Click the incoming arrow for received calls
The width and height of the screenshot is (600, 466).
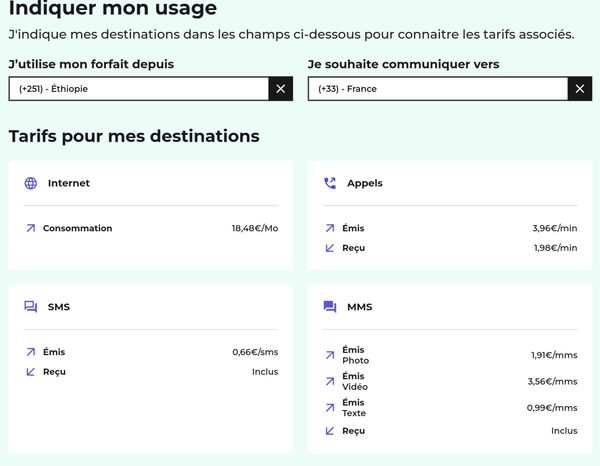[330, 248]
